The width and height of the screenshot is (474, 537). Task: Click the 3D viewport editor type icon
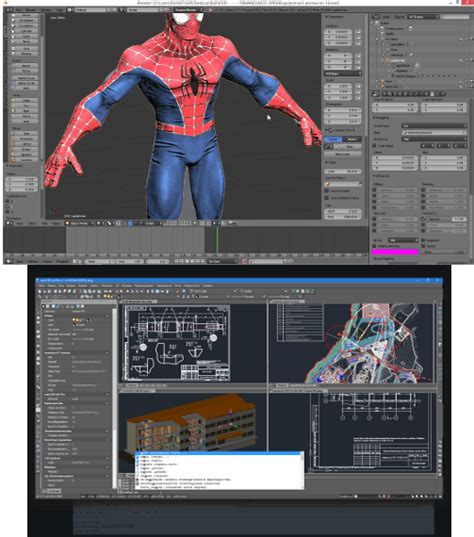(9, 223)
